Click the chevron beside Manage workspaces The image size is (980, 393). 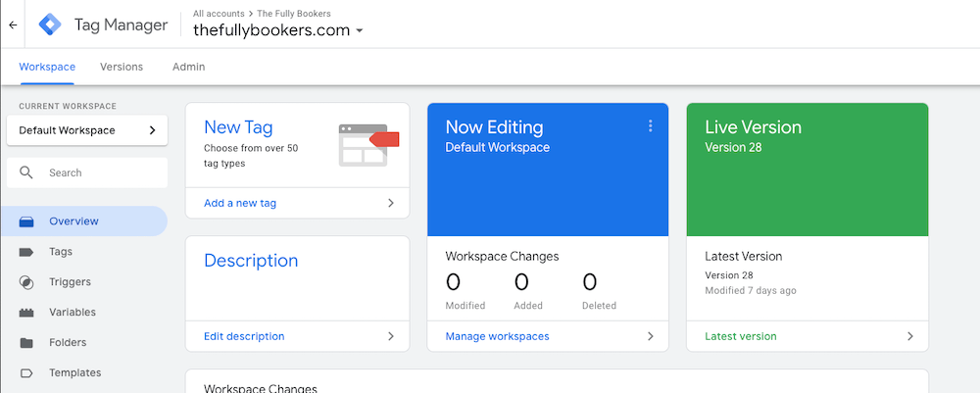point(650,336)
